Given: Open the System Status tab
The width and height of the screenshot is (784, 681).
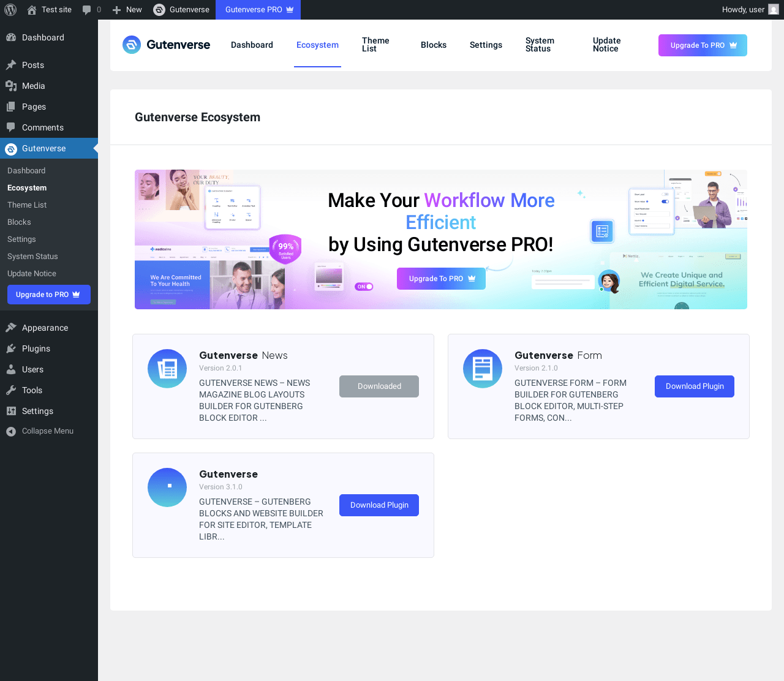Looking at the screenshot, I should pyautogui.click(x=540, y=45).
